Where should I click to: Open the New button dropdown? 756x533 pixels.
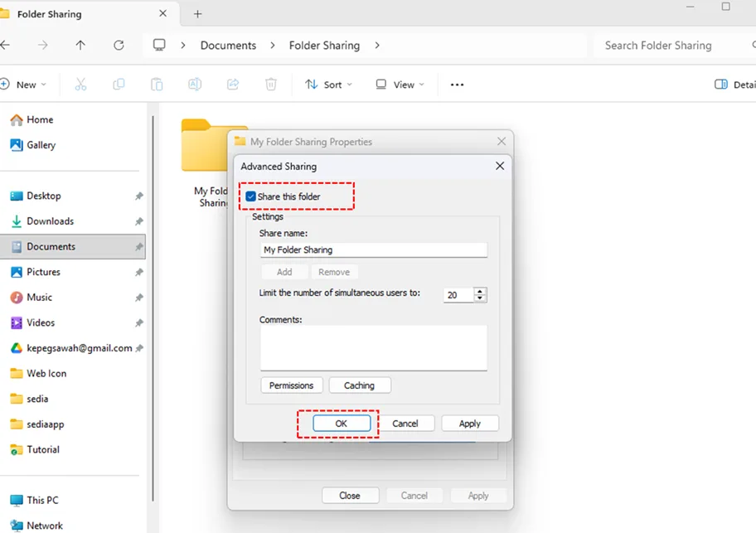26,84
